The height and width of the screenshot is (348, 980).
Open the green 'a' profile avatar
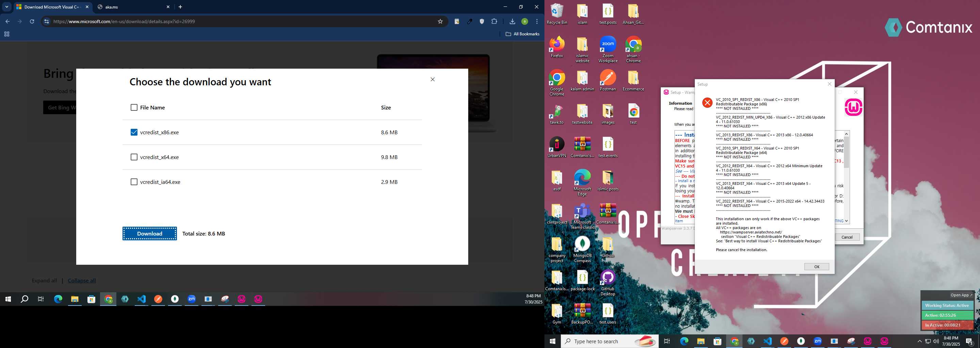coord(525,22)
